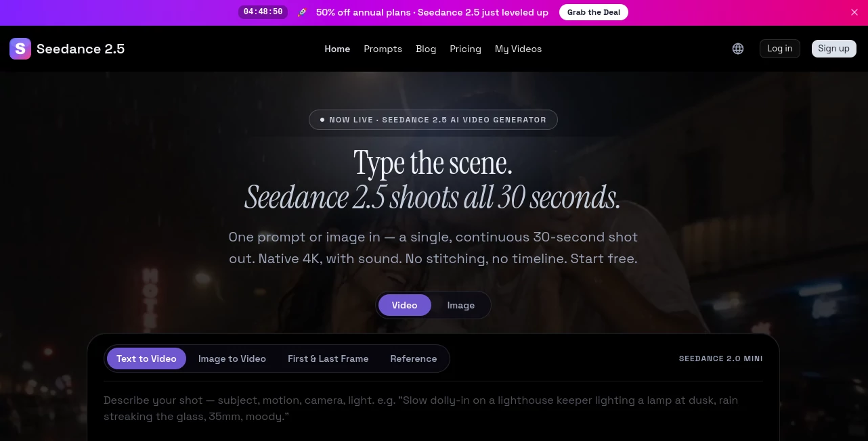Open the language globe selector
868x441 pixels.
click(738, 49)
